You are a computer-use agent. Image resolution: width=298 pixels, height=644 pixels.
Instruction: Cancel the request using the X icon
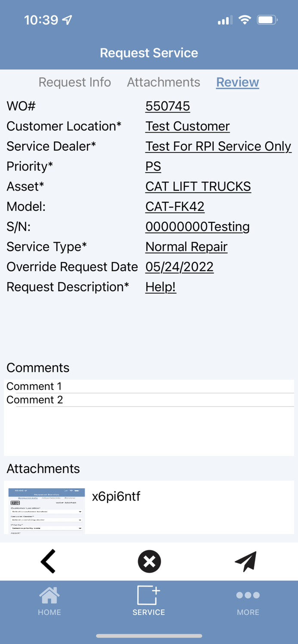pyautogui.click(x=149, y=561)
